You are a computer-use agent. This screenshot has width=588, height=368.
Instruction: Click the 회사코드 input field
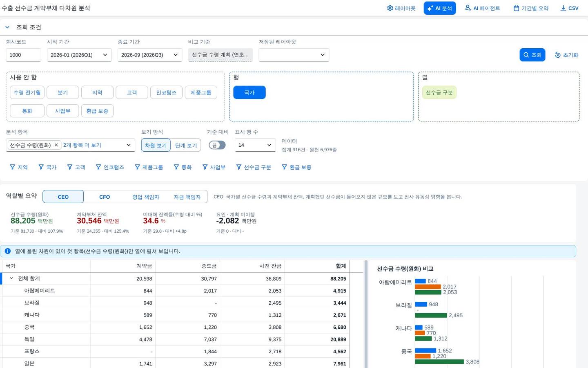click(23, 55)
